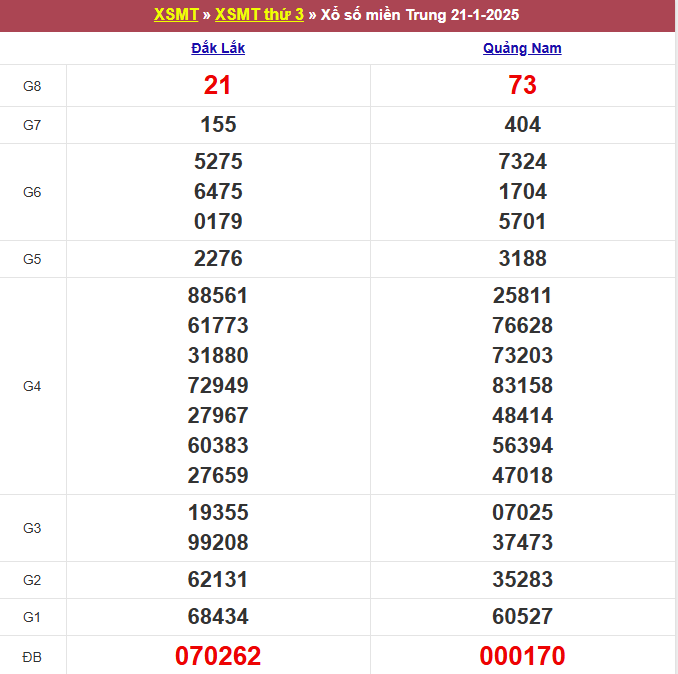Select G5 number 2276
Image resolution: width=678 pixels, height=674 pixels.
pyautogui.click(x=218, y=259)
